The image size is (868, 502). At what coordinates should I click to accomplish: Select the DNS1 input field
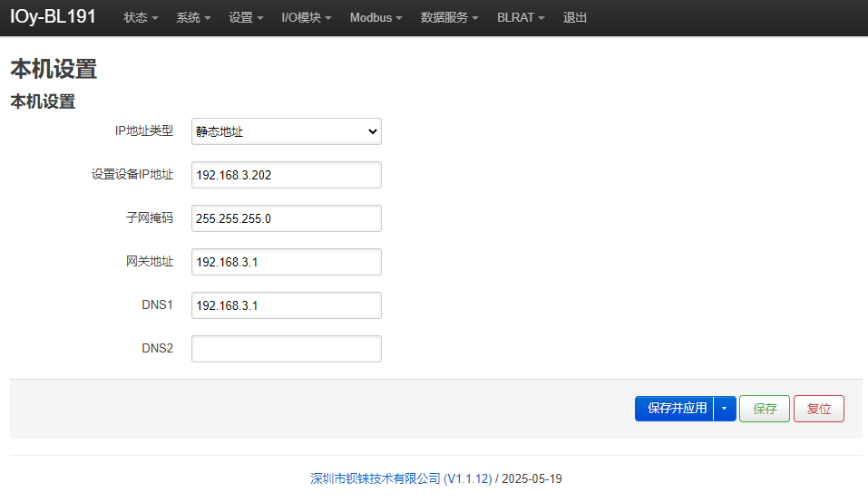tap(287, 305)
